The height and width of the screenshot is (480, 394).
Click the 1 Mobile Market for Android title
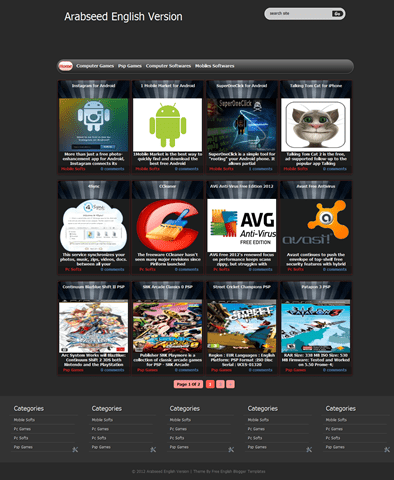pos(168,86)
